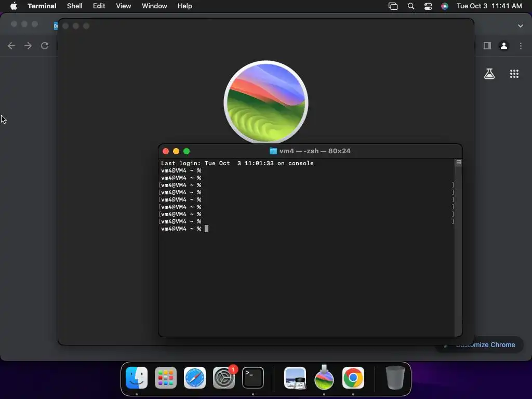Open Chrome three-dot menu
Screen dimensions: 532x399
(x=521, y=46)
